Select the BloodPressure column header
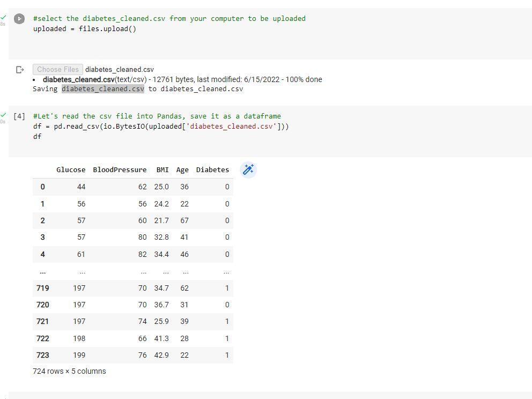 coord(120,169)
